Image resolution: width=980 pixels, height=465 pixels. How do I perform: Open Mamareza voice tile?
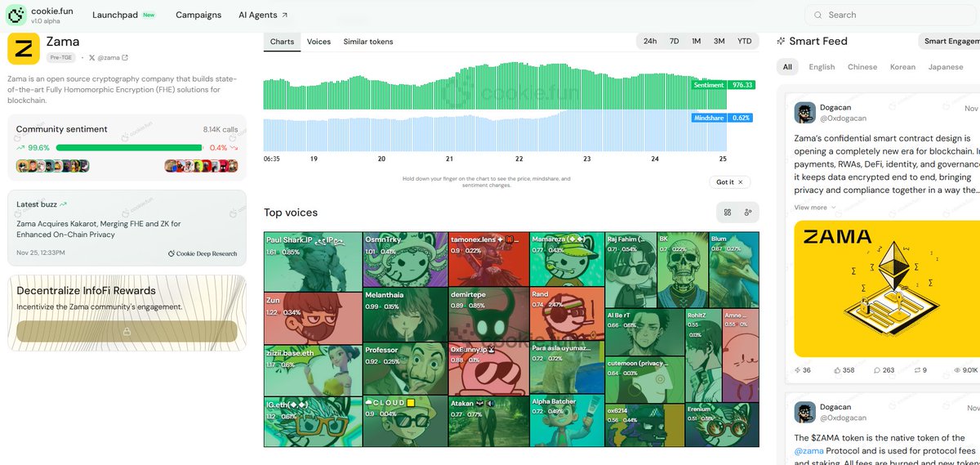(568, 259)
